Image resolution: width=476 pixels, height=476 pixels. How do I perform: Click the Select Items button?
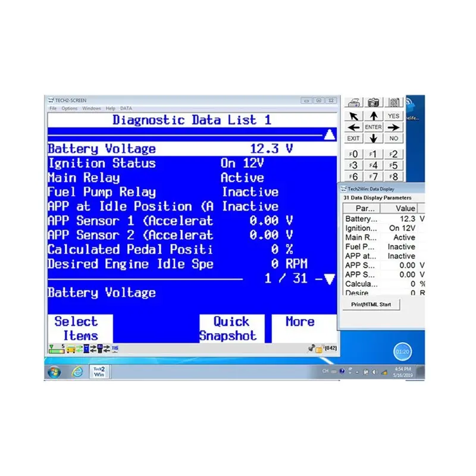tap(79, 328)
